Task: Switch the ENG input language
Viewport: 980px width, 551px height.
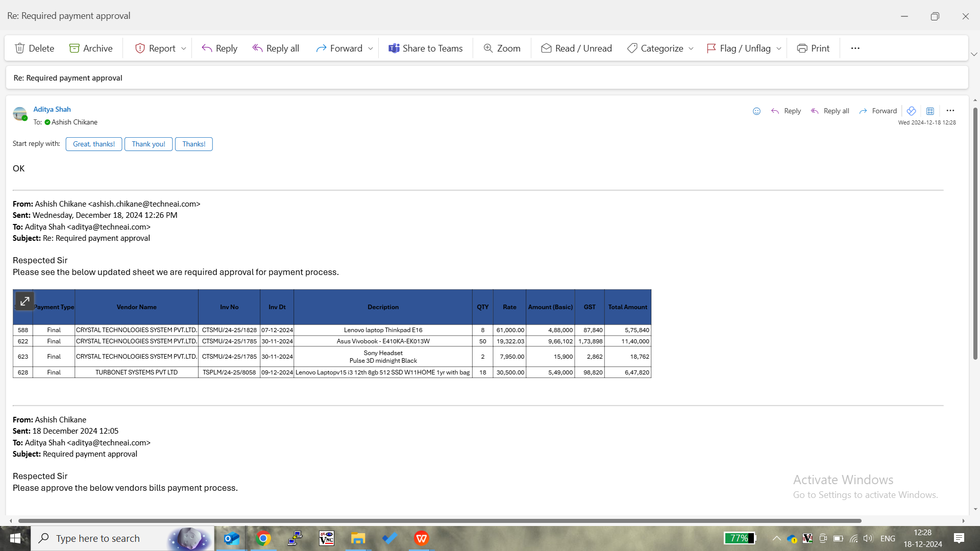Action: pos(888,538)
